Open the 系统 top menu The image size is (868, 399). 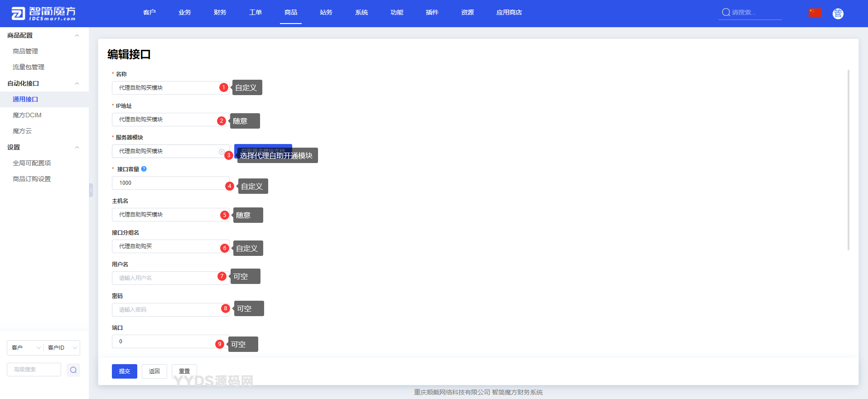point(362,12)
